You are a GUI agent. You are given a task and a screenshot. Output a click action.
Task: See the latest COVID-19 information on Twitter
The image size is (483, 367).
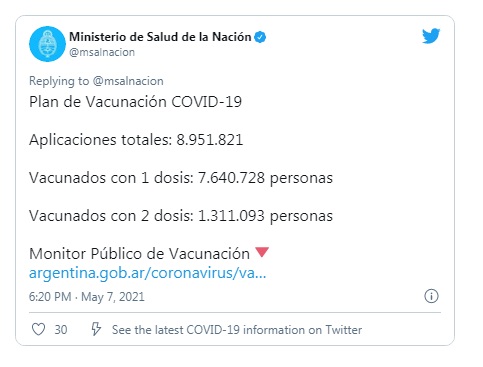pyautogui.click(x=237, y=330)
